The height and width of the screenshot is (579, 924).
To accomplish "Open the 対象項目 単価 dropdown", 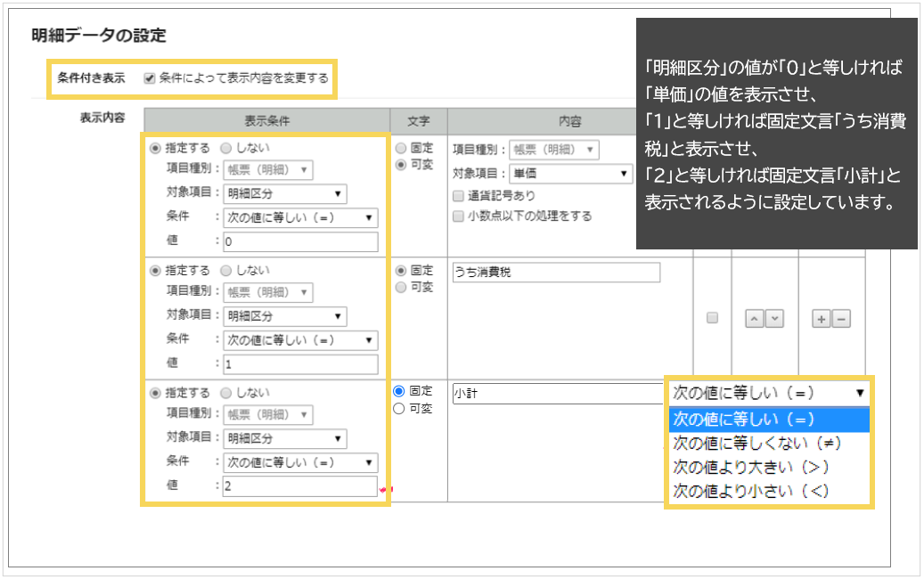I will (x=570, y=174).
